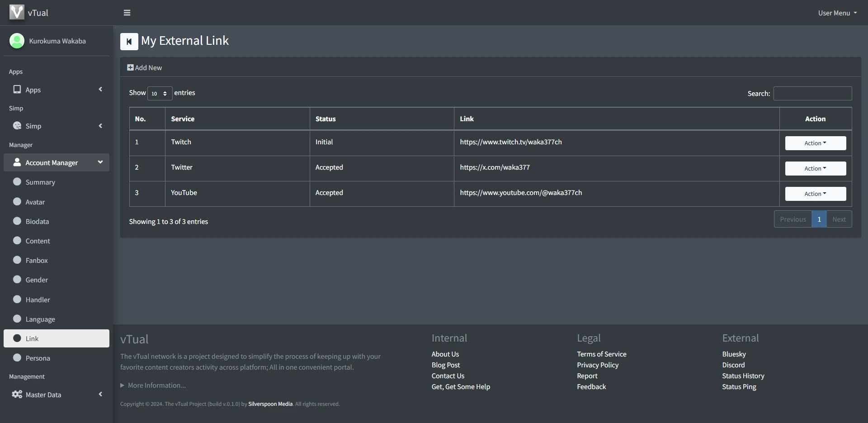Open the entries-per-page dropdown
This screenshot has width=868, height=423.
pos(160,93)
